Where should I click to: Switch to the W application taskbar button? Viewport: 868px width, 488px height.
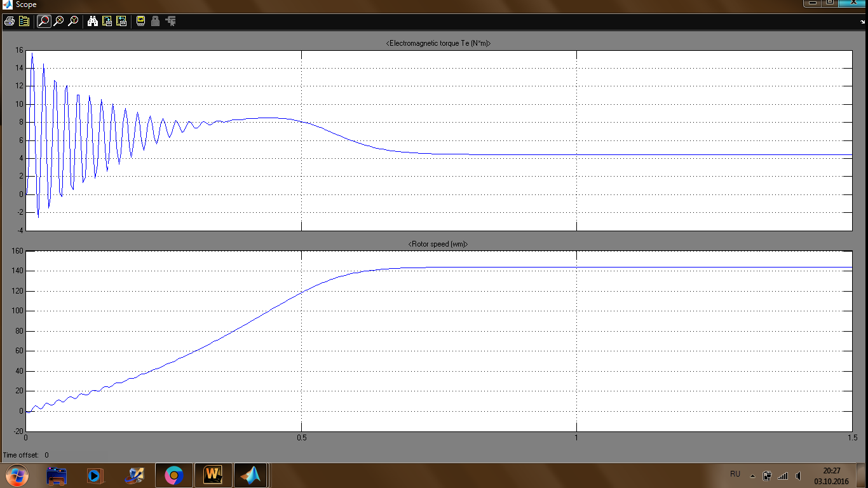click(x=213, y=475)
